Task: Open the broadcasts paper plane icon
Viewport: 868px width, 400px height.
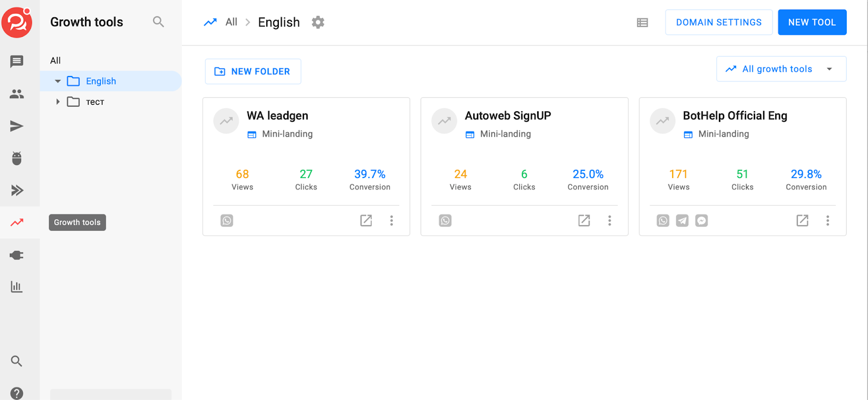Action: pyautogui.click(x=17, y=126)
